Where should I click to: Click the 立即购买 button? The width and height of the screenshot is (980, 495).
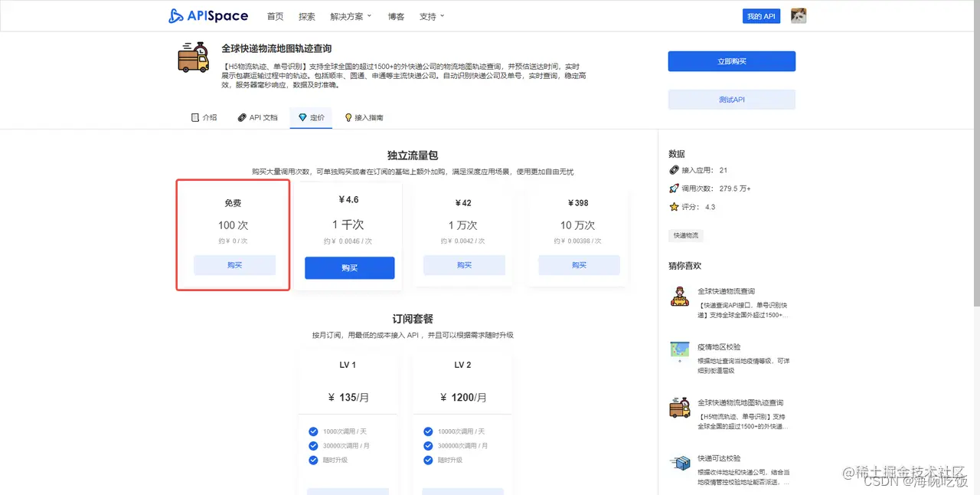(x=731, y=61)
